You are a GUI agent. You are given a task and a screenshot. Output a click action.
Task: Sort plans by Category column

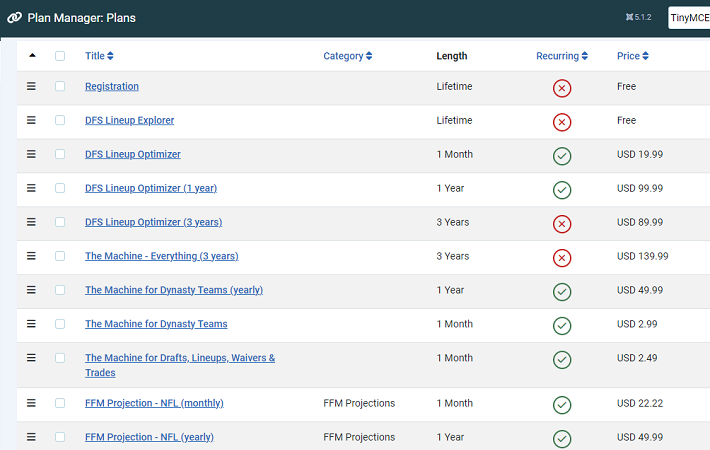(x=348, y=56)
